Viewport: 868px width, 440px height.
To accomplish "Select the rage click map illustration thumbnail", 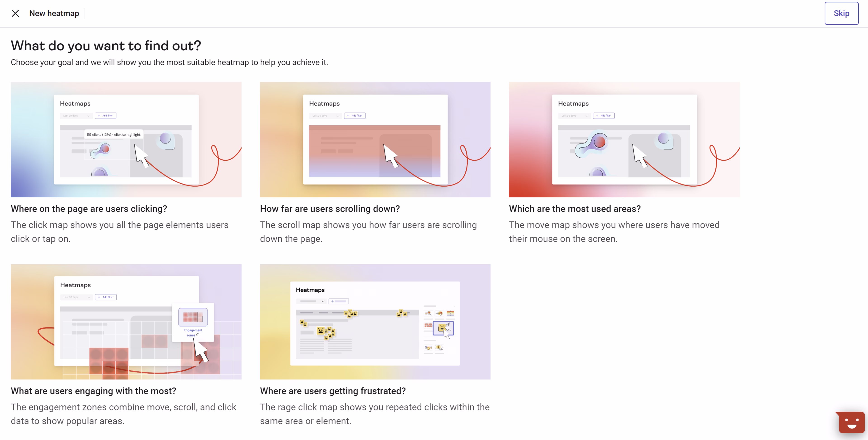I will [x=375, y=321].
